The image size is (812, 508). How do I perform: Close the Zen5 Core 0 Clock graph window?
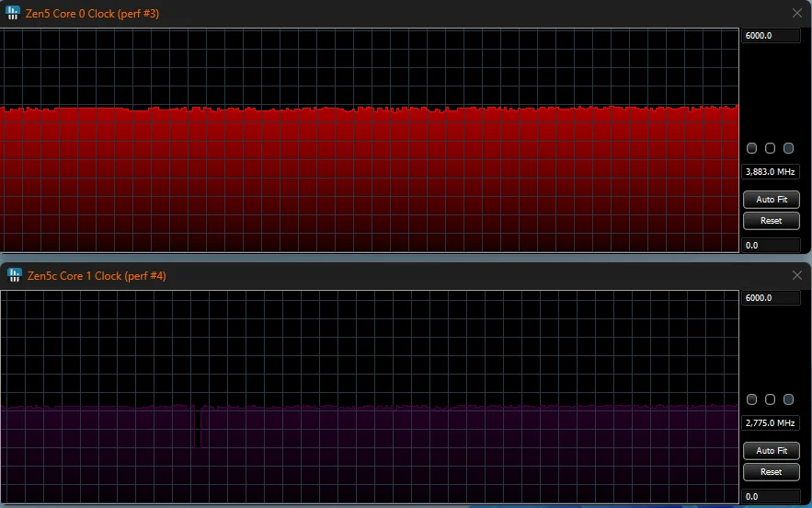(796, 13)
